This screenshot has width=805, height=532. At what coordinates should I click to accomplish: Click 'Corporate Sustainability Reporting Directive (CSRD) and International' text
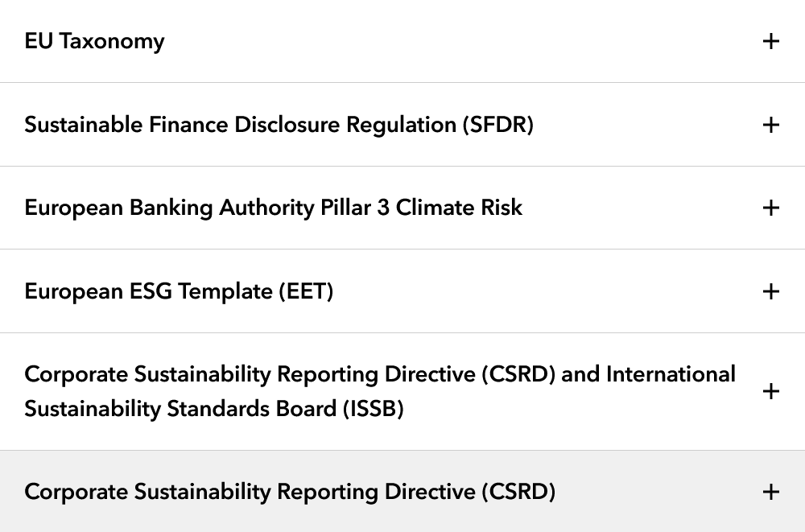coord(380,374)
